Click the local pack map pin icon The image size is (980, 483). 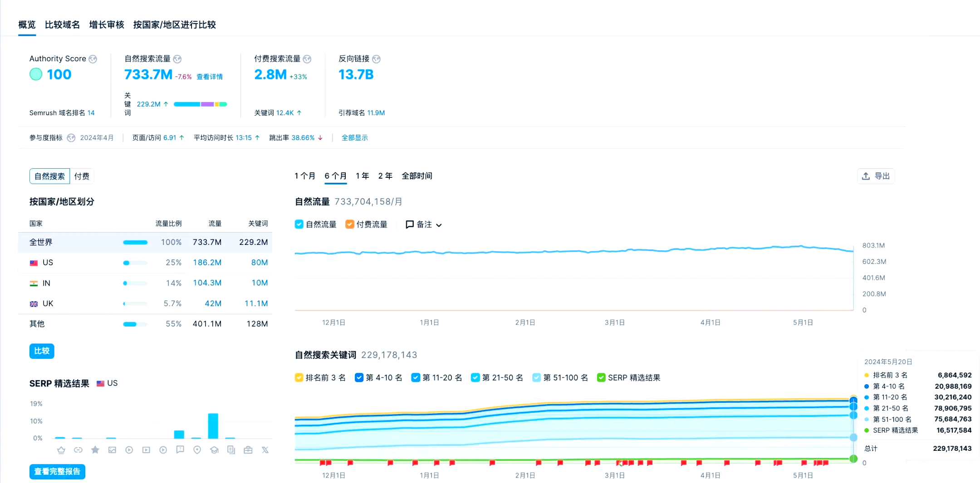[x=197, y=450]
